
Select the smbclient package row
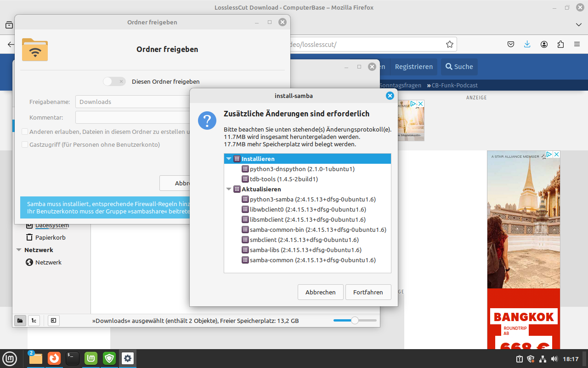click(307, 240)
